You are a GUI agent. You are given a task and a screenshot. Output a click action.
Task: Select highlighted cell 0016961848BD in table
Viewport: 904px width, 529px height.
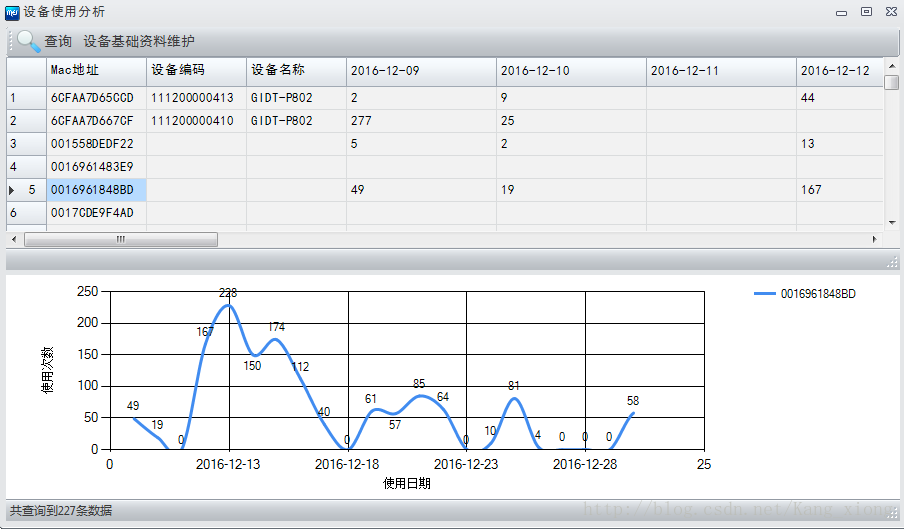tap(96, 190)
